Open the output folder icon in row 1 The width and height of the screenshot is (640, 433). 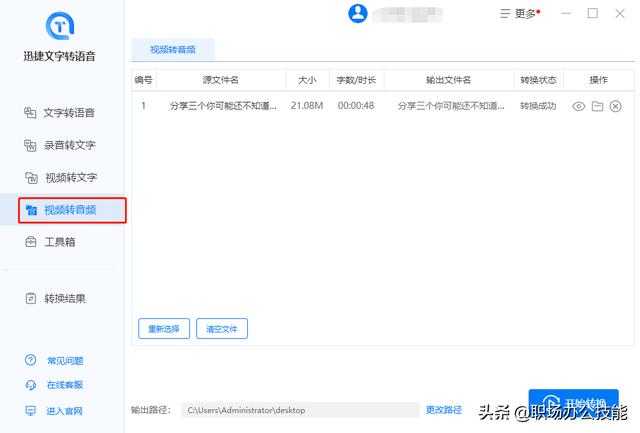click(597, 107)
